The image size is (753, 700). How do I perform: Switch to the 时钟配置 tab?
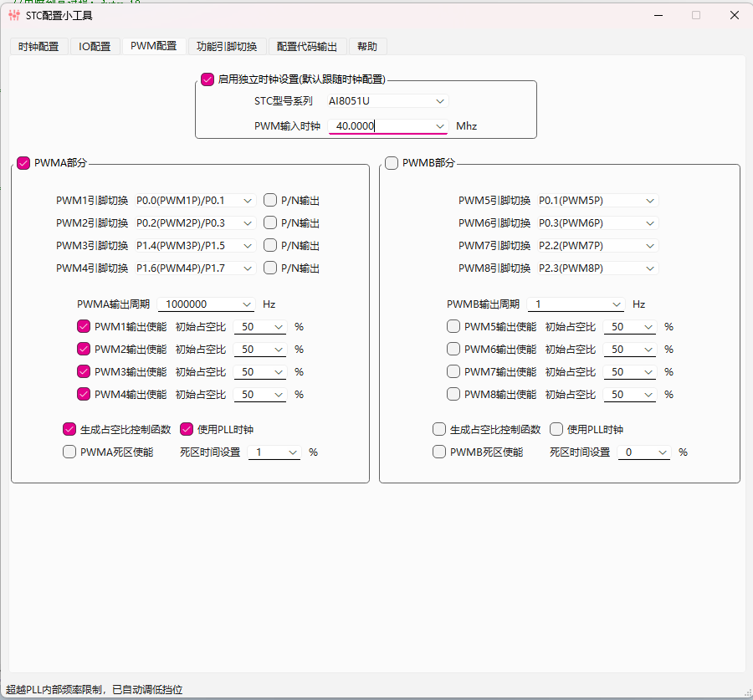tap(38, 47)
